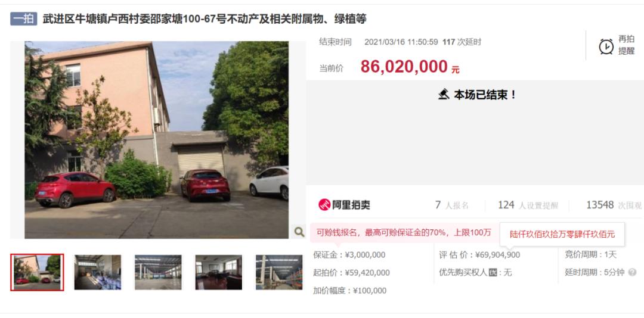Click the auction title text for 武进区牛塘镇
Screen dimensions: 644x318
coord(205,19)
